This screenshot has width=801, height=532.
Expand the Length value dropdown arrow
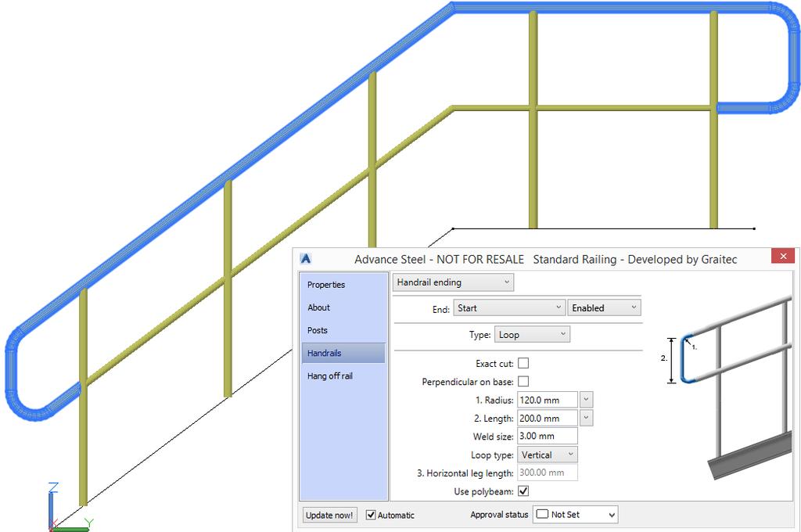click(x=587, y=418)
